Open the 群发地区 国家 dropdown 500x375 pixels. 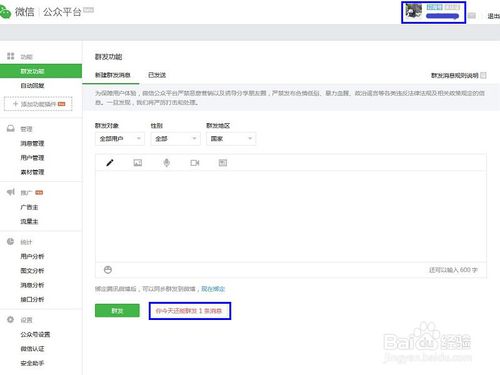(231, 139)
